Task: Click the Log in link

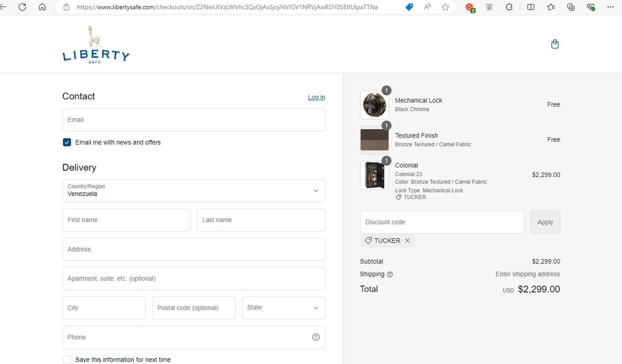Action: pos(316,97)
